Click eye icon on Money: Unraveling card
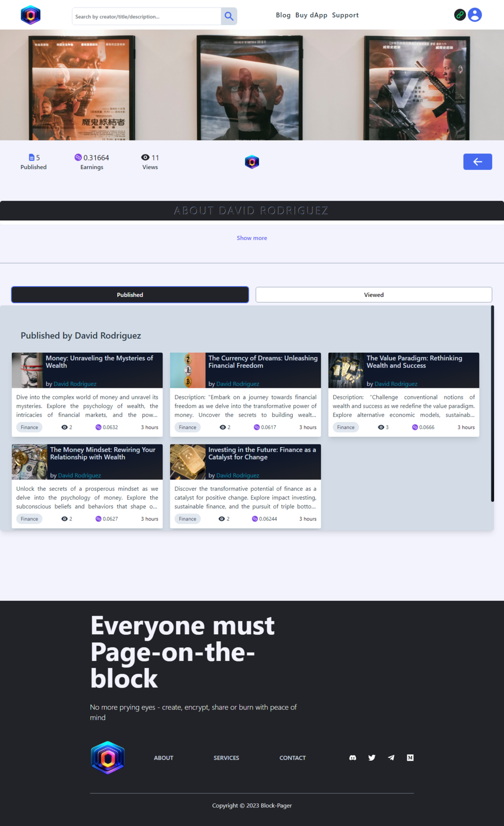This screenshot has height=826, width=504. [x=64, y=428]
